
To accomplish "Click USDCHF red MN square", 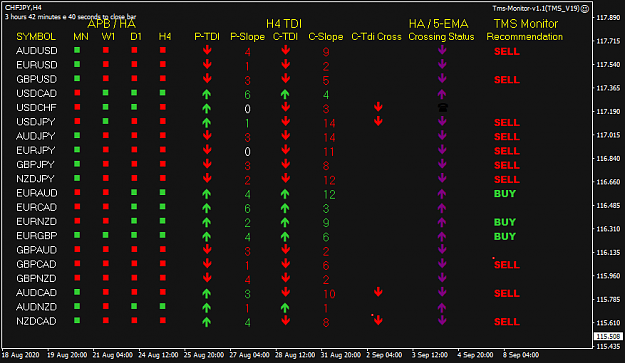I will tap(77, 107).
